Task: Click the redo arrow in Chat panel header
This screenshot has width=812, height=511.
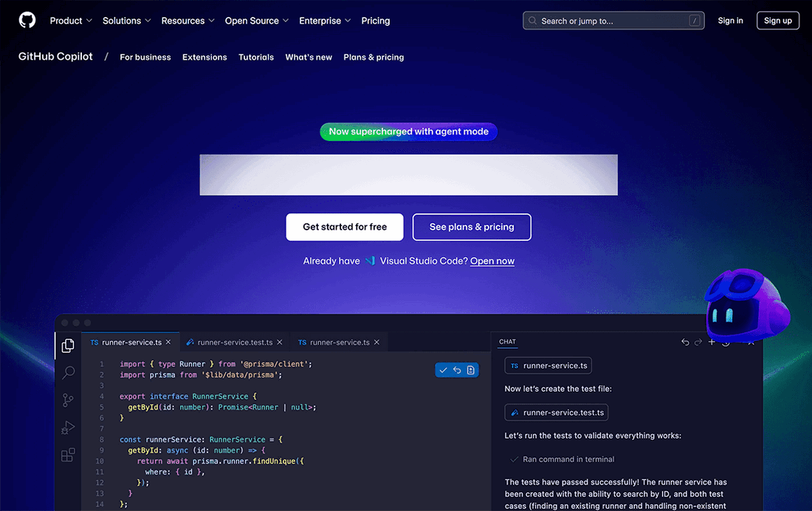Action: (698, 342)
